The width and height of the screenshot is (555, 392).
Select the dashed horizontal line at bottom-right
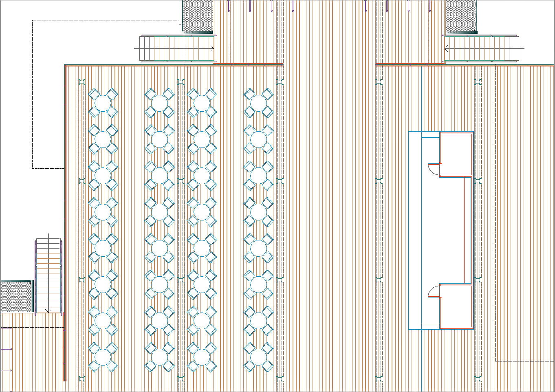pyautogui.click(x=525, y=361)
